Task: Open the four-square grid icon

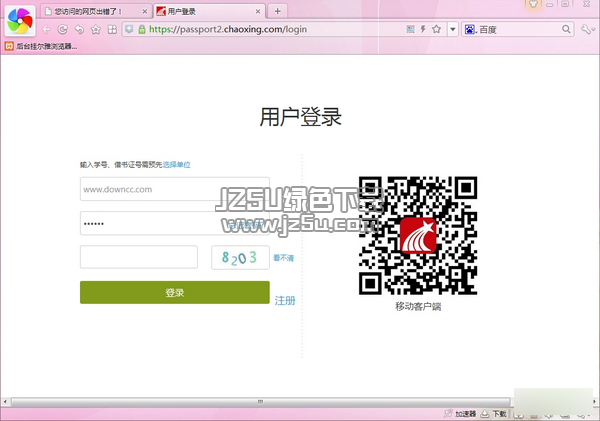Action: (112, 29)
